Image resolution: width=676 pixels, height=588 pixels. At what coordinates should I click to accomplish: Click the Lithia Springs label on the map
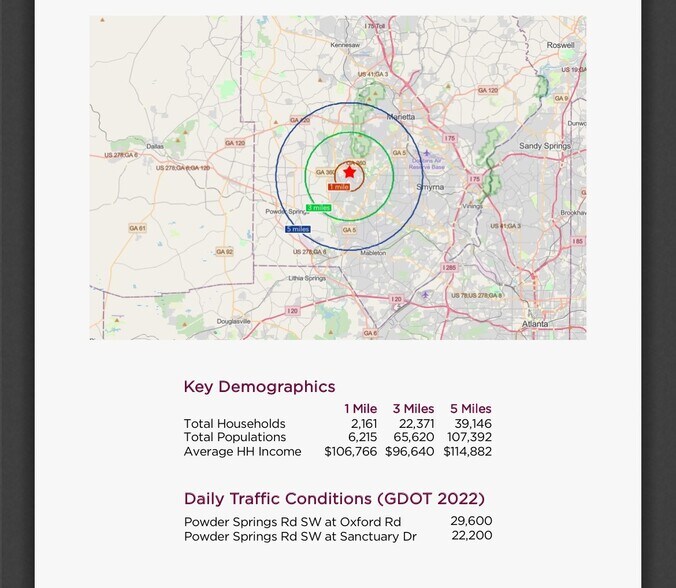[307, 278]
